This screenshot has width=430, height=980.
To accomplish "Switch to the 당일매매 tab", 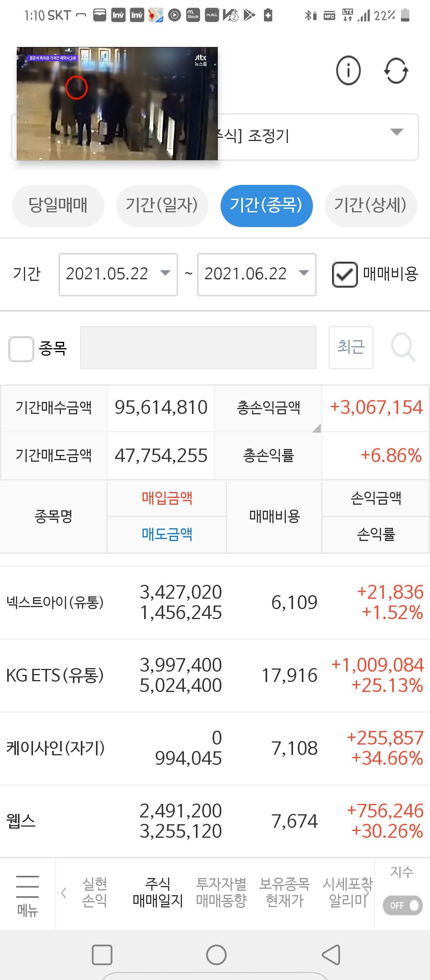I will point(58,206).
